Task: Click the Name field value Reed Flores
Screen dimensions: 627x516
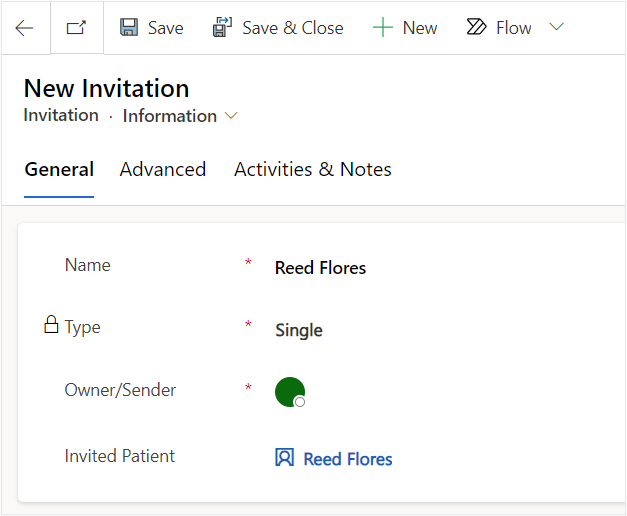Action: coord(320,268)
